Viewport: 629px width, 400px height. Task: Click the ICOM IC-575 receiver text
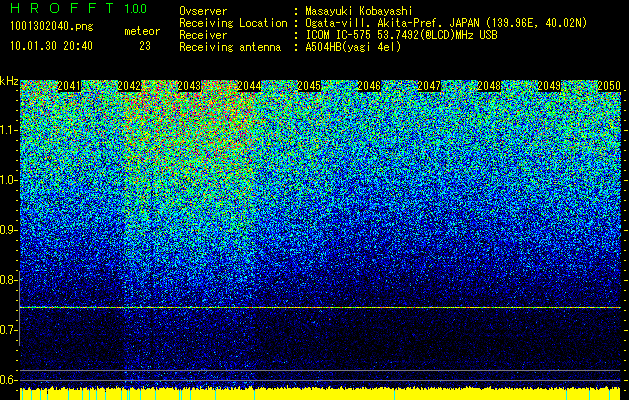point(402,35)
